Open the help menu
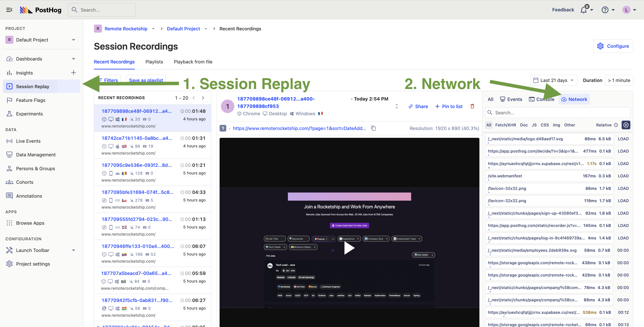 pos(605,10)
